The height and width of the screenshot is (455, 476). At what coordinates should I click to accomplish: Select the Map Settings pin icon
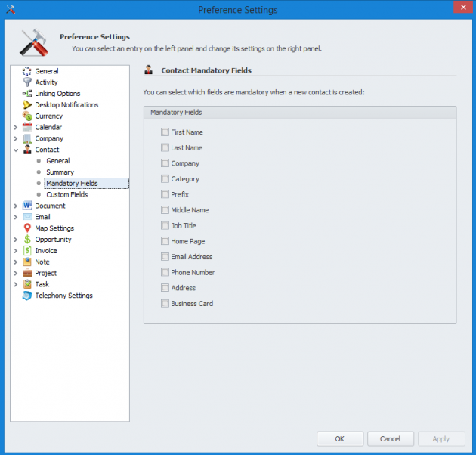[x=27, y=228]
